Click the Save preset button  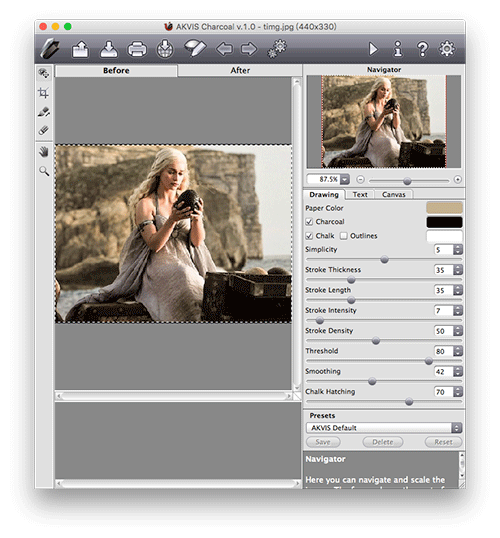click(x=323, y=442)
